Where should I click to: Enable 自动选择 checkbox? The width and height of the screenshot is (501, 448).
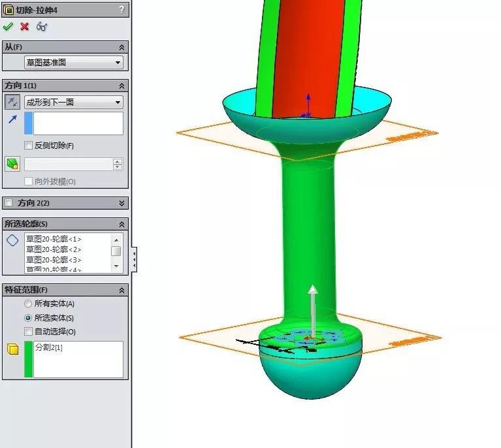(29, 331)
